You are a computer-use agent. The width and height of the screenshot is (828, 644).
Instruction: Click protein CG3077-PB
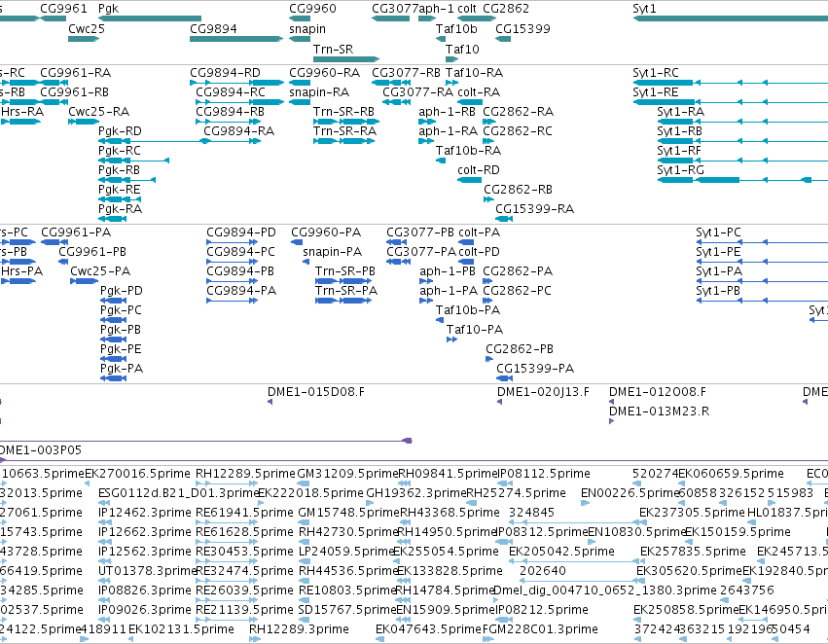[420, 233]
